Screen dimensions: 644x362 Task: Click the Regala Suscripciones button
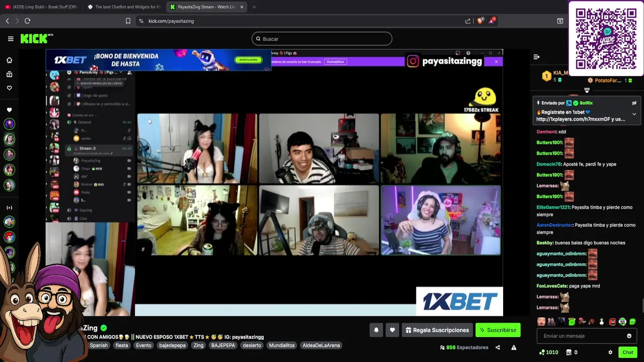point(437,330)
